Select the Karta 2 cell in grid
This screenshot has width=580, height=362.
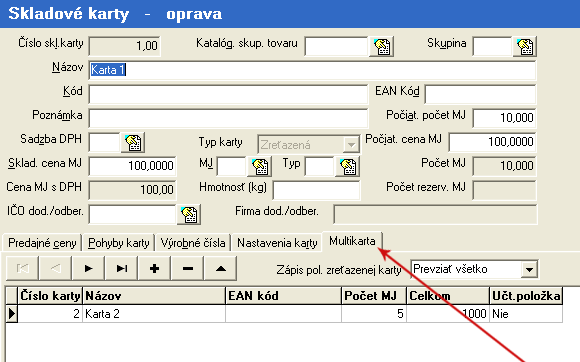click(154, 314)
